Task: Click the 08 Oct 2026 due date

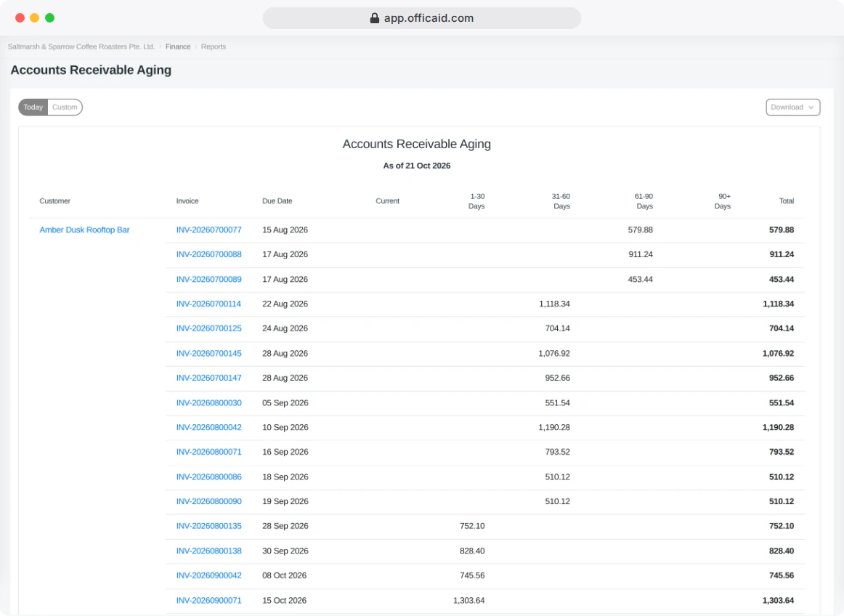Action: (284, 575)
